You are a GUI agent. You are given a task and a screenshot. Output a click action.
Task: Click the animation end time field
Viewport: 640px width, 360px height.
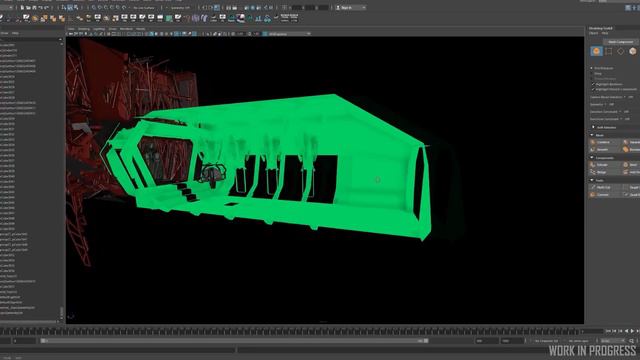[x=512, y=341]
